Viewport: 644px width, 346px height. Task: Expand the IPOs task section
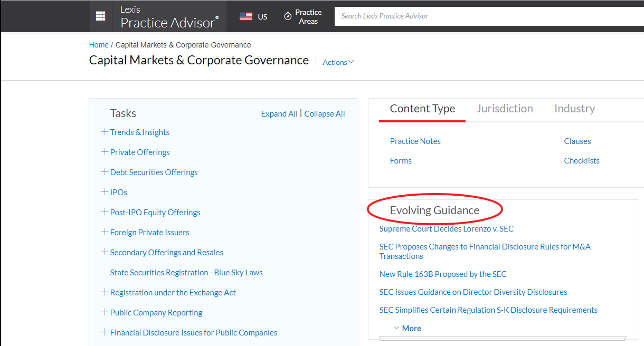tap(105, 192)
